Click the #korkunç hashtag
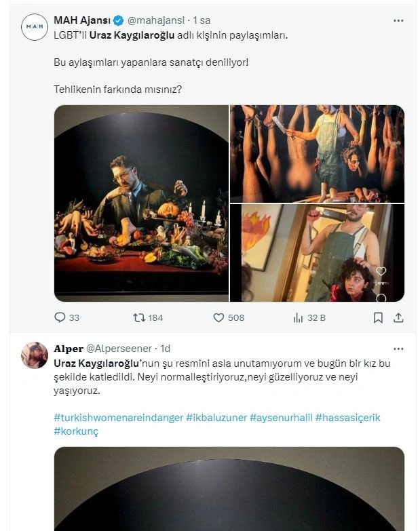This screenshot has width=420, height=531. coord(76,431)
